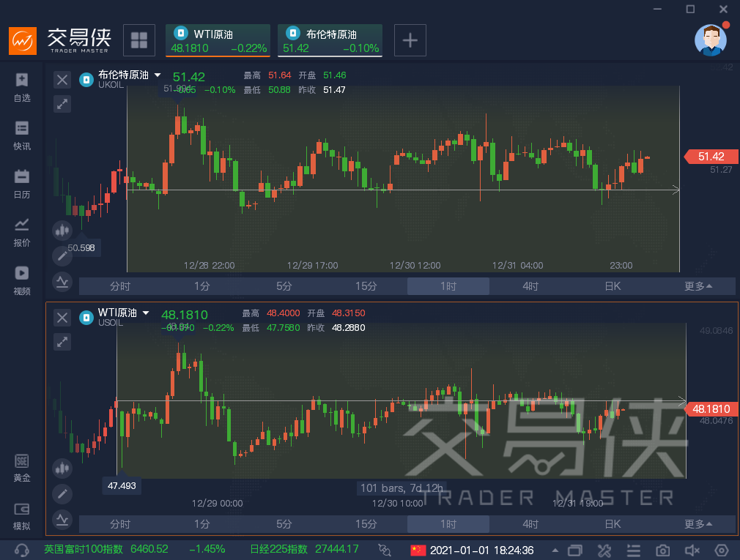Open 更多 timeframe menu in WTI chart
Screen dimensions: 740x560
[698, 524]
